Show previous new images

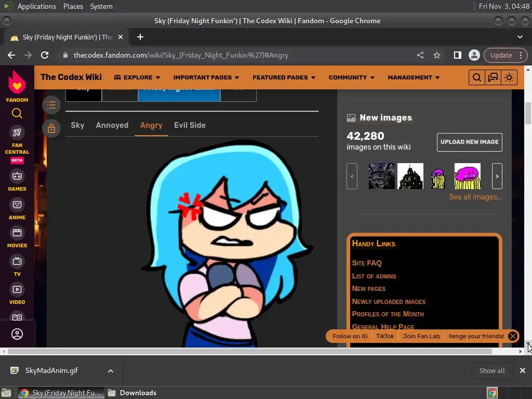(x=352, y=176)
